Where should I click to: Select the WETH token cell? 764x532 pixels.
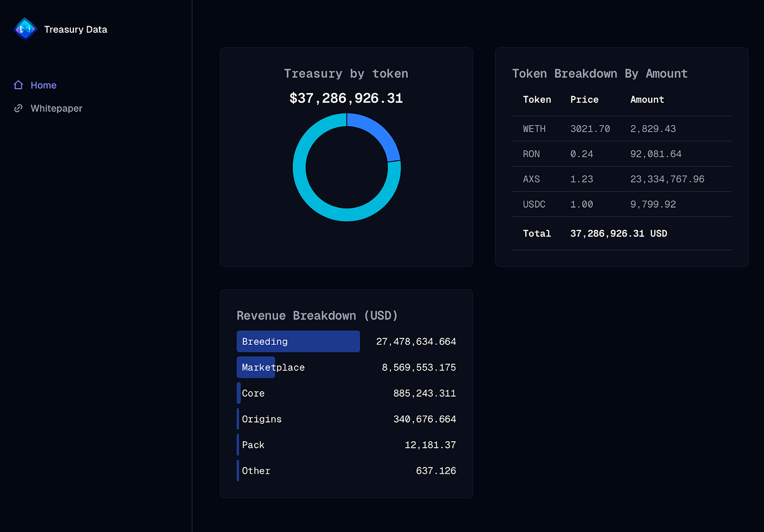tap(534, 129)
